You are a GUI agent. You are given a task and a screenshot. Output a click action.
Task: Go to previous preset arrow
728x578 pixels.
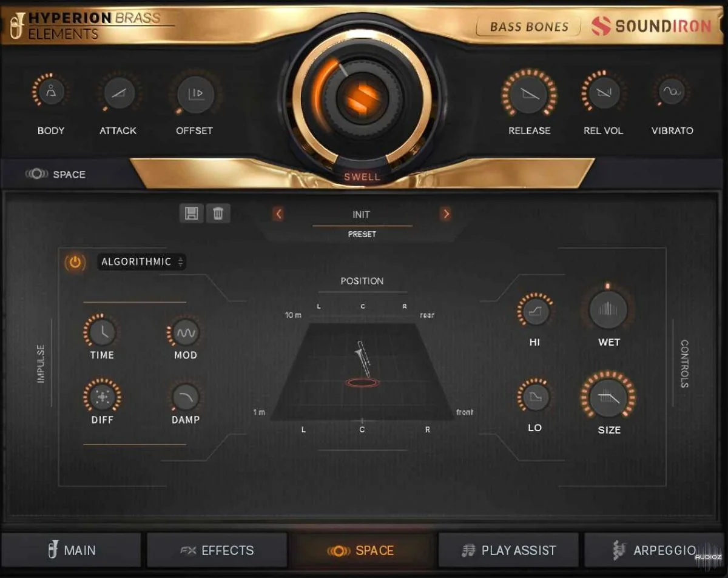tap(278, 213)
